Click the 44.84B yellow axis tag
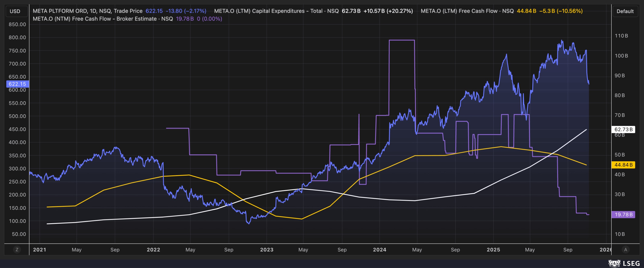This screenshot has height=268, width=644. click(x=623, y=165)
